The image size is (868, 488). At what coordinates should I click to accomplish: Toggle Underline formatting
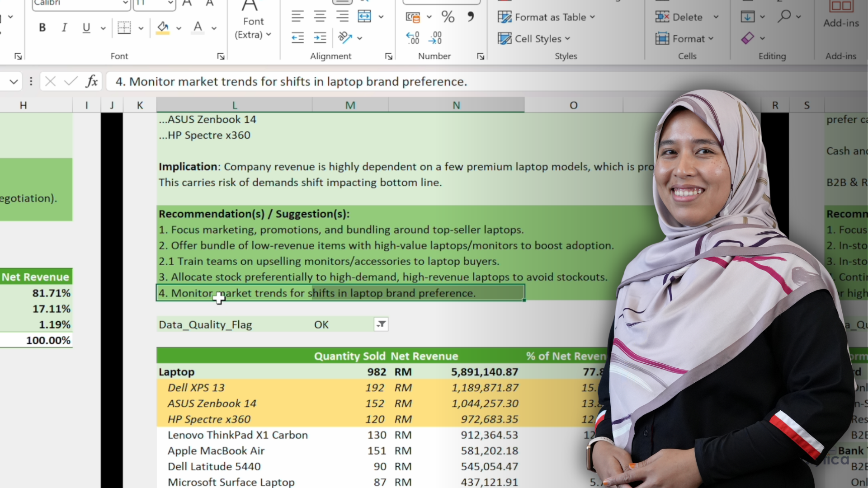tap(86, 28)
